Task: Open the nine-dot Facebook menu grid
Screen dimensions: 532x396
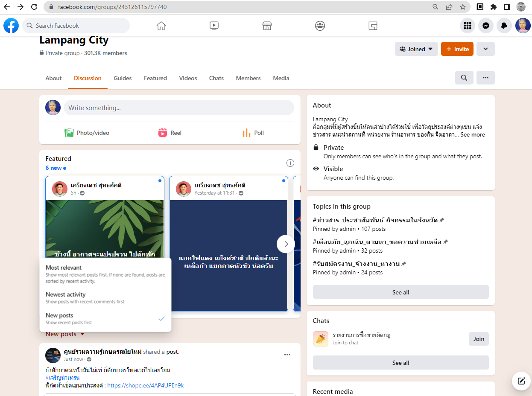Action: click(467, 26)
